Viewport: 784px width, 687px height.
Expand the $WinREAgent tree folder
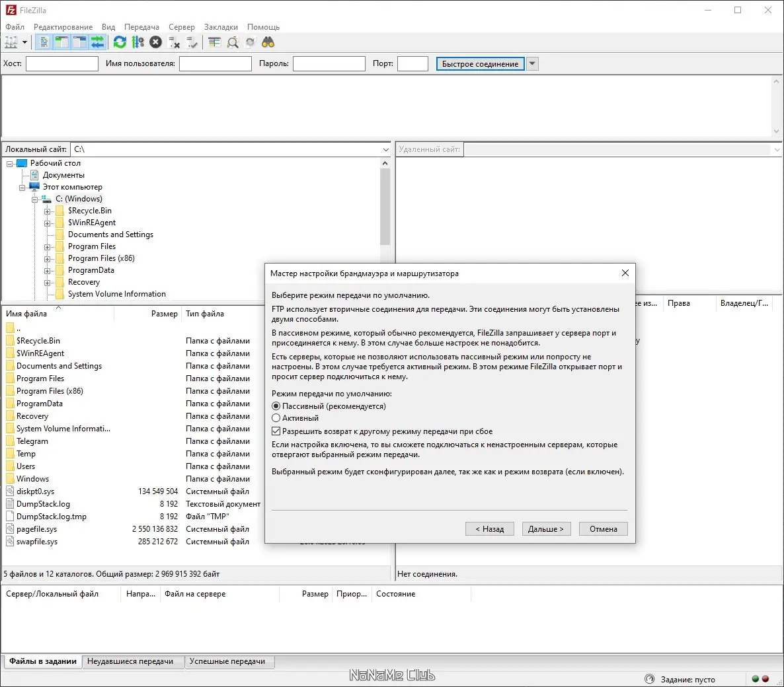point(48,223)
